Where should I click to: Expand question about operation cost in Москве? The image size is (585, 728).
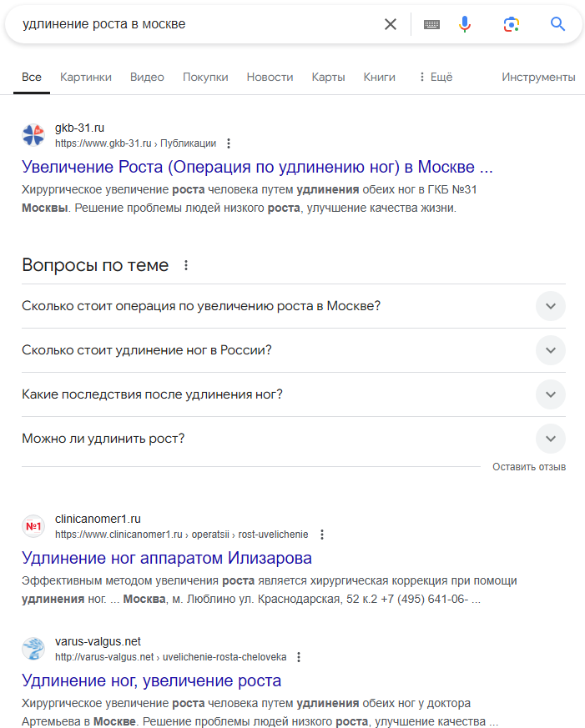pos(550,306)
